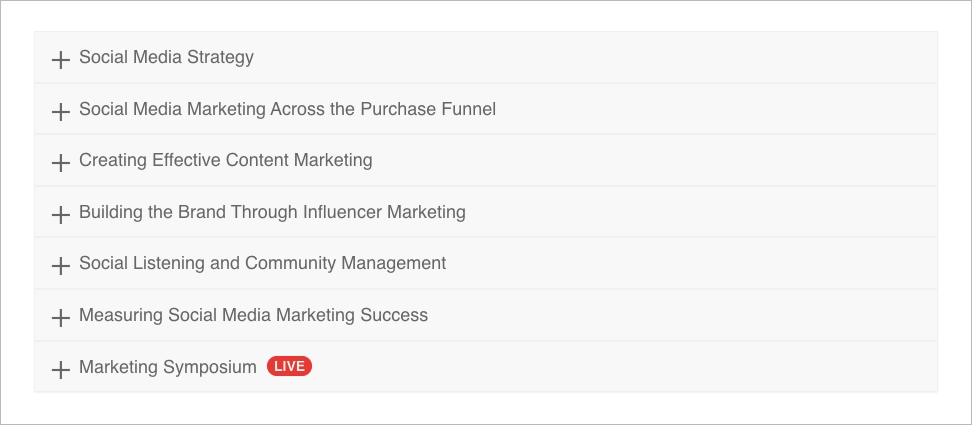Click plus icon for Social Listening section

pyautogui.click(x=60, y=265)
